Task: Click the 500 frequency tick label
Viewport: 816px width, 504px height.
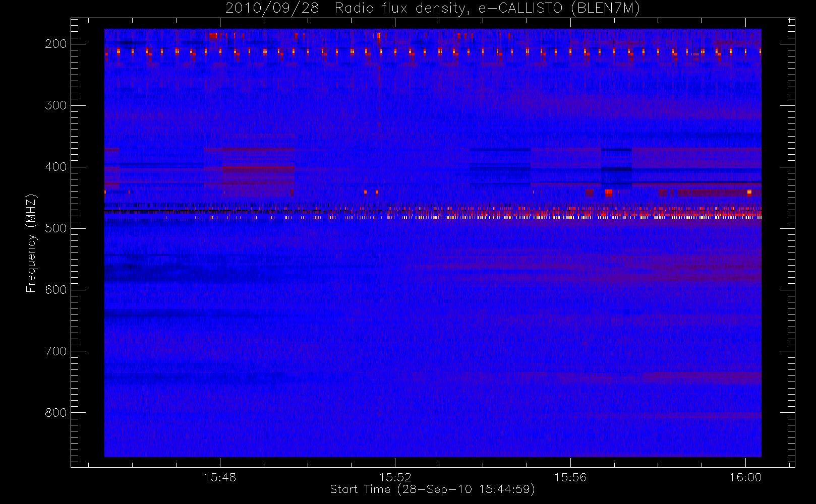Action: pyautogui.click(x=56, y=228)
